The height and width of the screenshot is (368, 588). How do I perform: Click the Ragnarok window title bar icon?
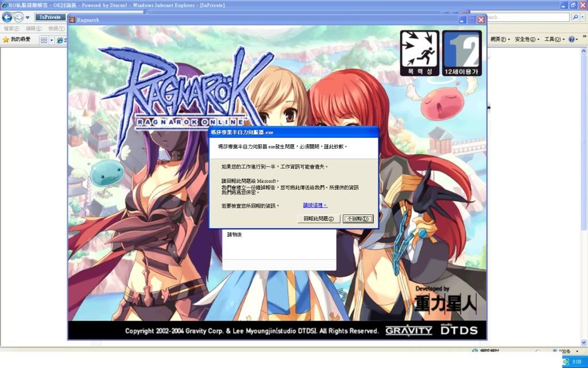(x=72, y=20)
